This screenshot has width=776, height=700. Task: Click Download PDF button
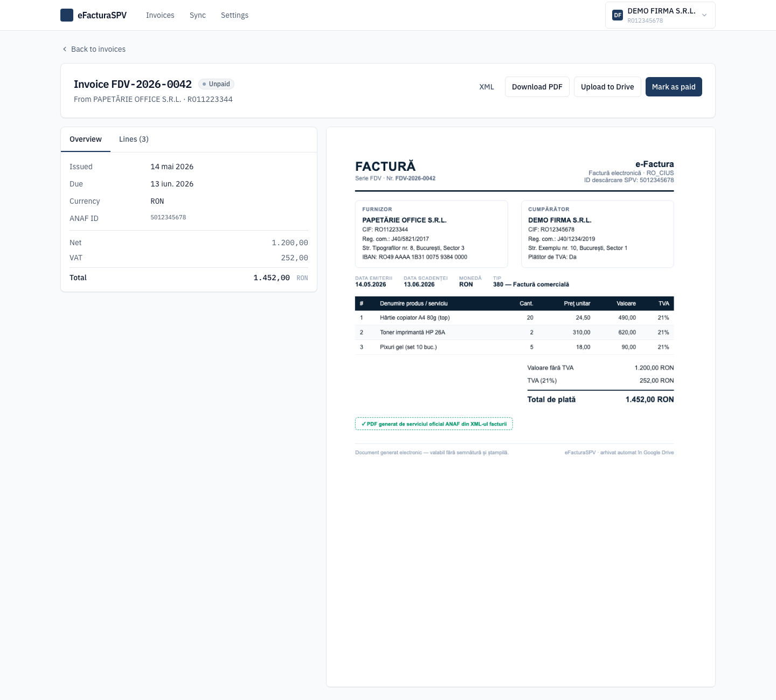[537, 87]
